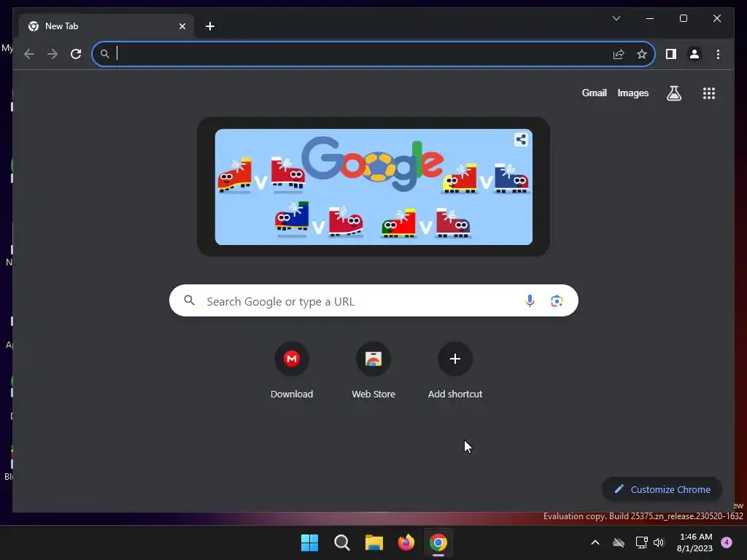The height and width of the screenshot is (560, 747).
Task: Close the New Tab tab
Action: (182, 26)
